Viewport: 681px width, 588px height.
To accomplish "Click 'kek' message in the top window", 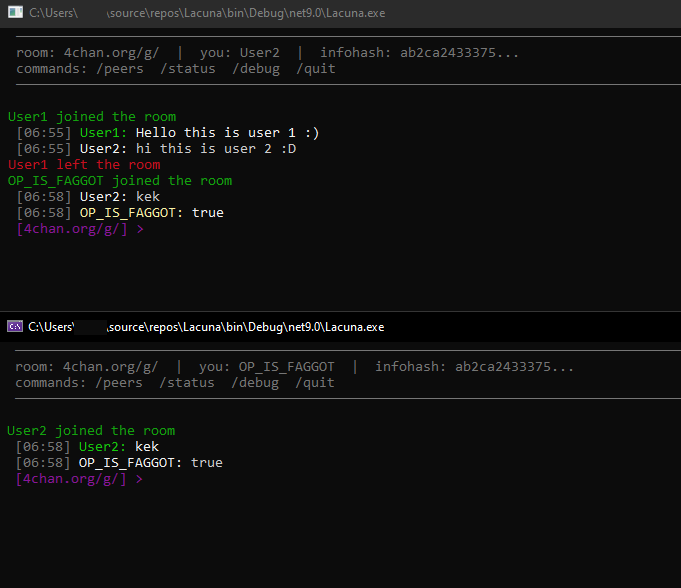I will coord(148,197).
